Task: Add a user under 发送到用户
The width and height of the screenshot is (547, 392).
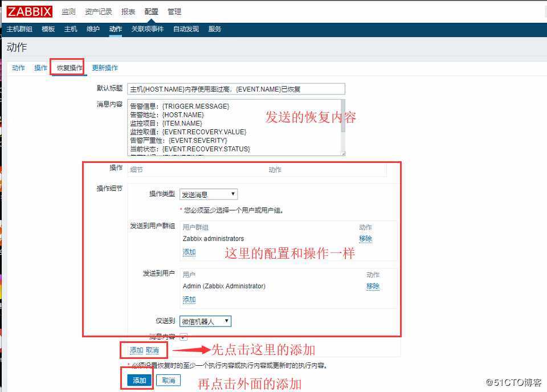Action: [x=189, y=300]
